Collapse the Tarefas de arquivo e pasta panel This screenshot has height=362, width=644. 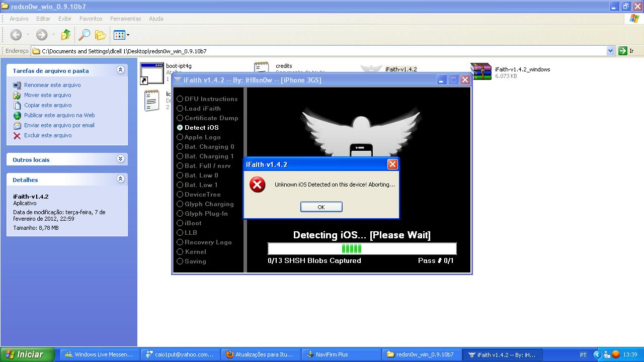click(120, 70)
